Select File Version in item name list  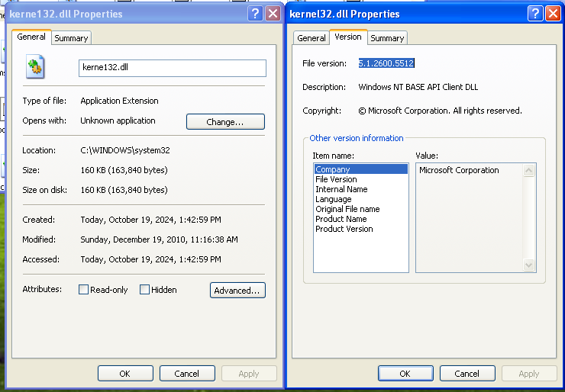click(336, 179)
